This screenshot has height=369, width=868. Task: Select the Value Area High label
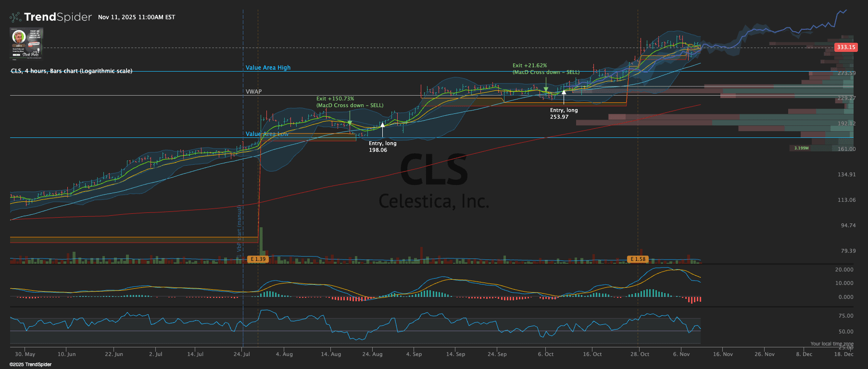click(x=268, y=68)
